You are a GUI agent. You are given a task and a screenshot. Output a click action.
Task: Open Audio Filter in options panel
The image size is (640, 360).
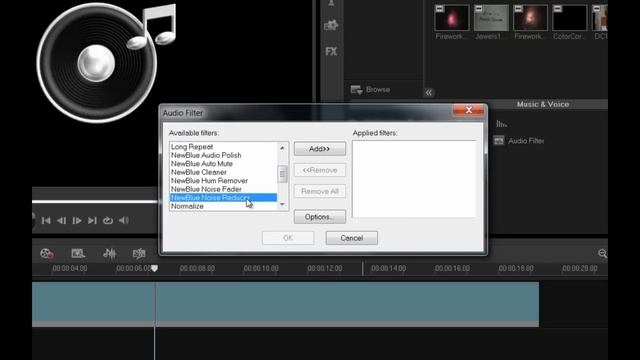click(x=526, y=141)
